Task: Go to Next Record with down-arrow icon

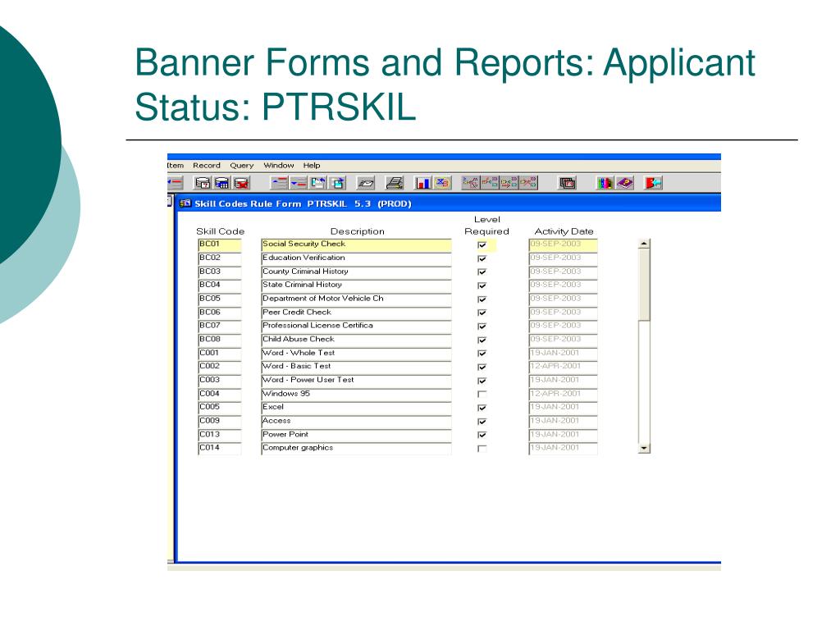Action: (x=299, y=183)
